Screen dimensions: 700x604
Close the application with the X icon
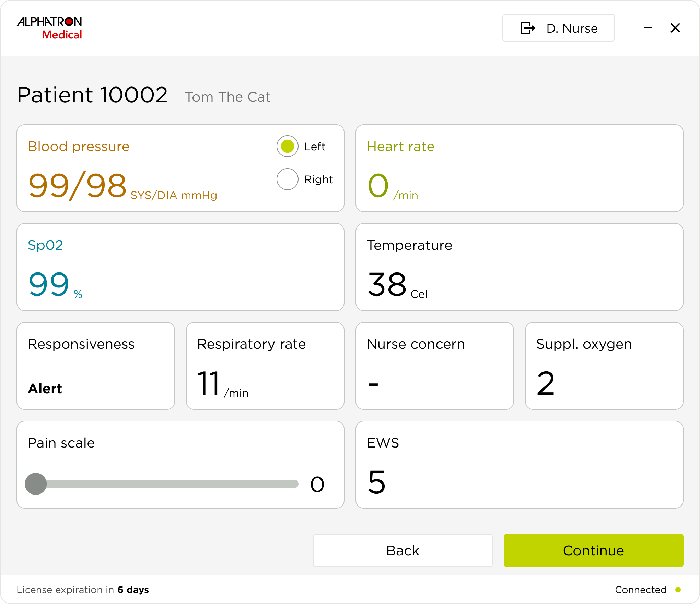(675, 28)
